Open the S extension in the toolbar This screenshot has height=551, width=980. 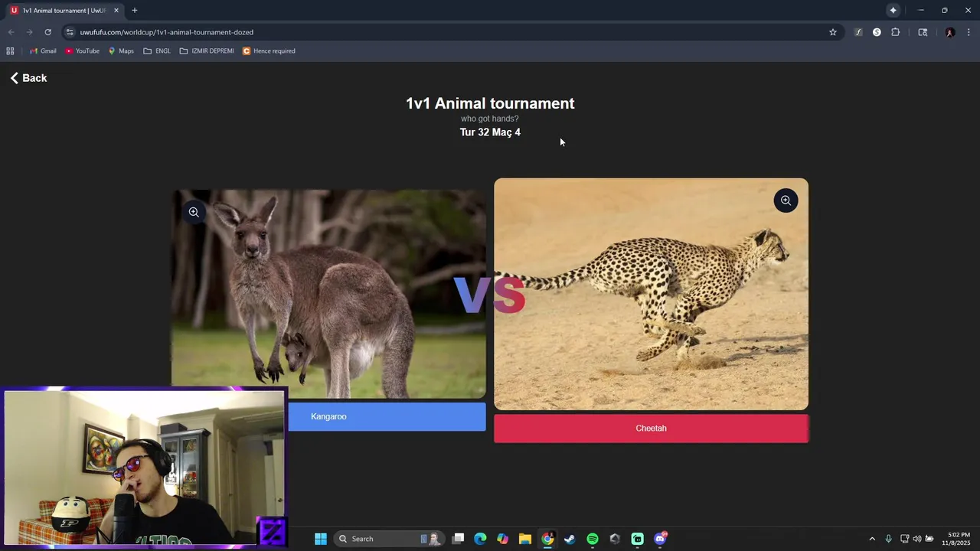(877, 32)
